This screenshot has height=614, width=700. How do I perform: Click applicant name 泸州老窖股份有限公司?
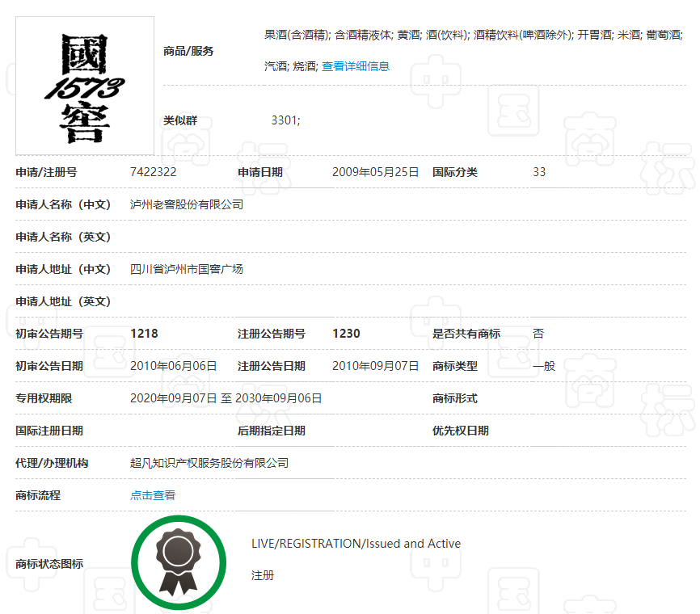point(187,204)
